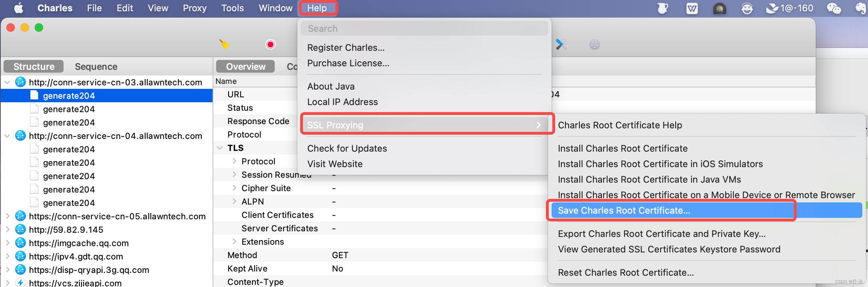868x287 pixels.
Task: Click the Evernote elephant menu bar icon
Action: tap(861, 8)
